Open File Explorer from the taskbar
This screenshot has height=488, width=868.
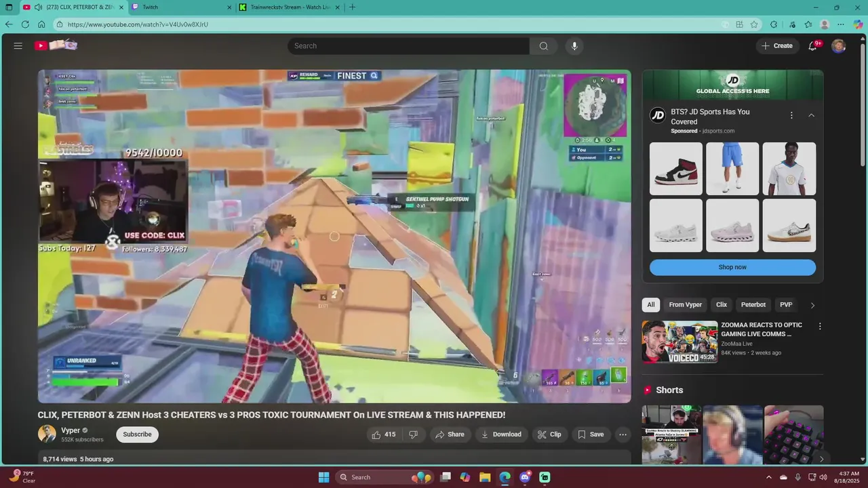485,477
